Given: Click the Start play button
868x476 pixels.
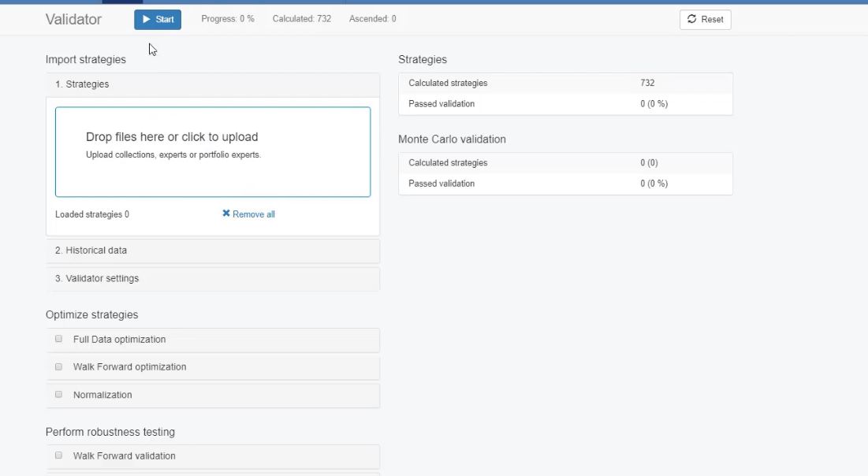Looking at the screenshot, I should tap(158, 20).
